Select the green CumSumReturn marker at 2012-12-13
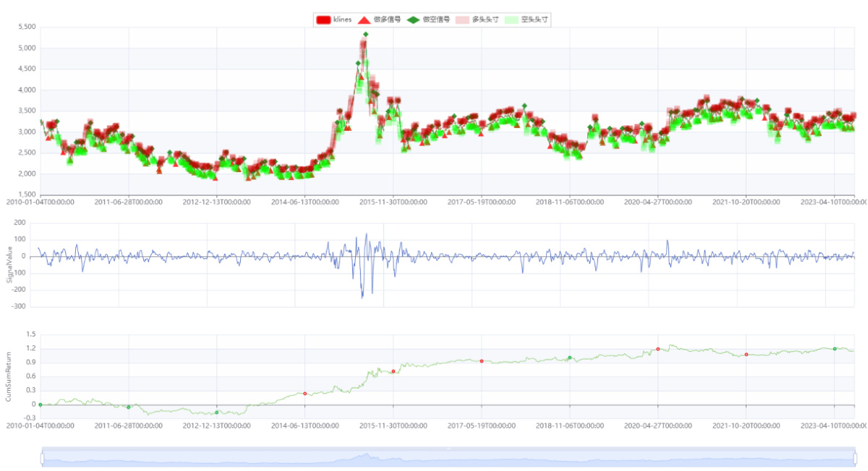868x471 pixels. click(x=217, y=412)
